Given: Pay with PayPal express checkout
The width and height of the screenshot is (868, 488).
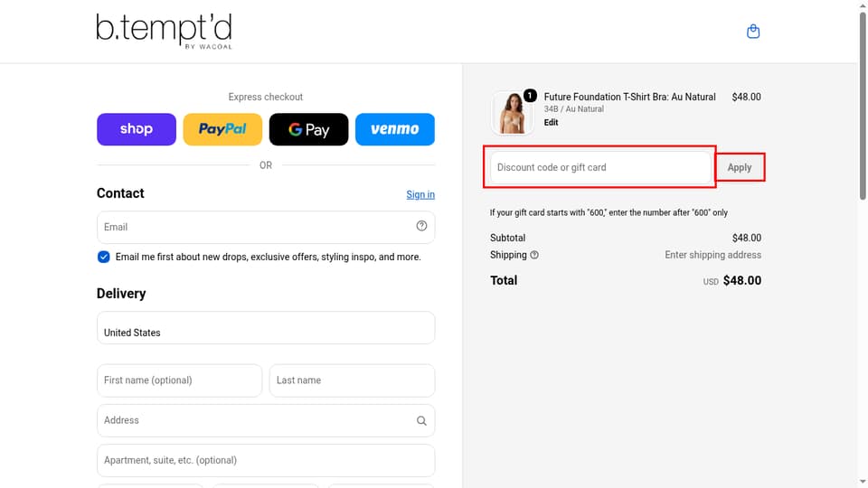Looking at the screenshot, I should click(222, 129).
